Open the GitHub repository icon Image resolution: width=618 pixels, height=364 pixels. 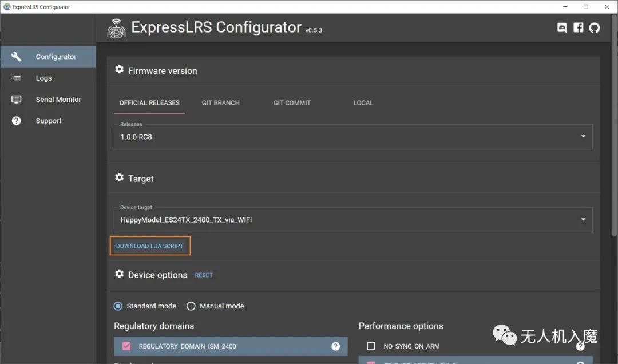click(595, 27)
